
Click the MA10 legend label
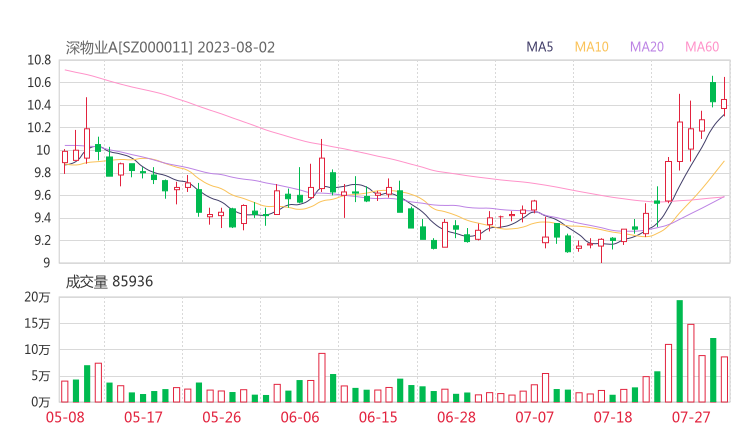pos(591,47)
